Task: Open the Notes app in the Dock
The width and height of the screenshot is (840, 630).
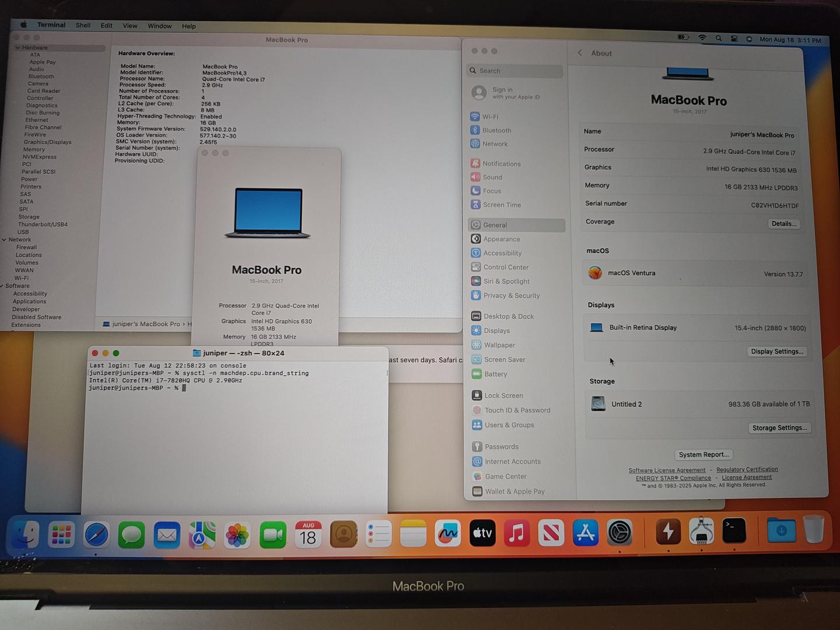Action: 413,533
